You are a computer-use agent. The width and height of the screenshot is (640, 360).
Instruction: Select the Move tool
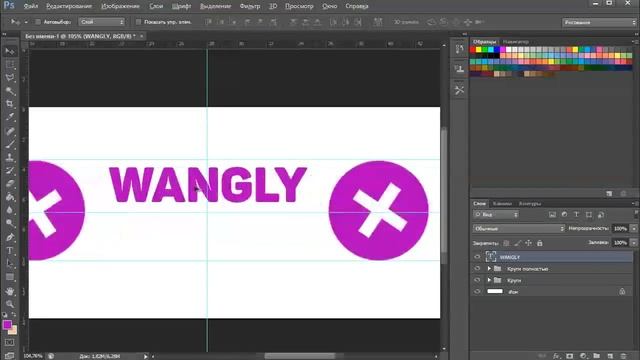pyautogui.click(x=10, y=51)
